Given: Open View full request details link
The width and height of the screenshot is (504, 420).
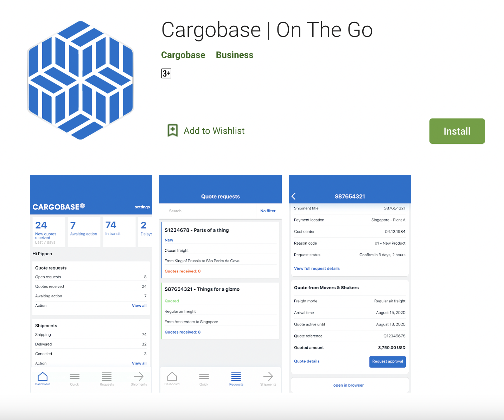Looking at the screenshot, I should pos(317,269).
